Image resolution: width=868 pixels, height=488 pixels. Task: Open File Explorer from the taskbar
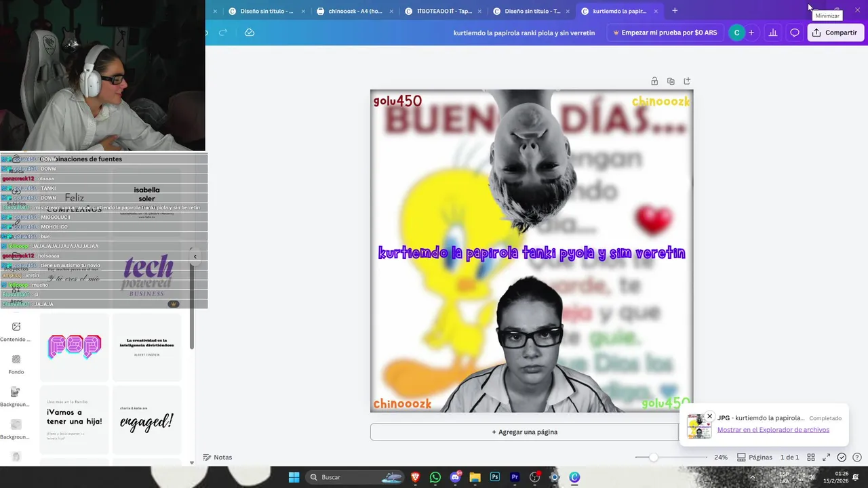[475, 477]
